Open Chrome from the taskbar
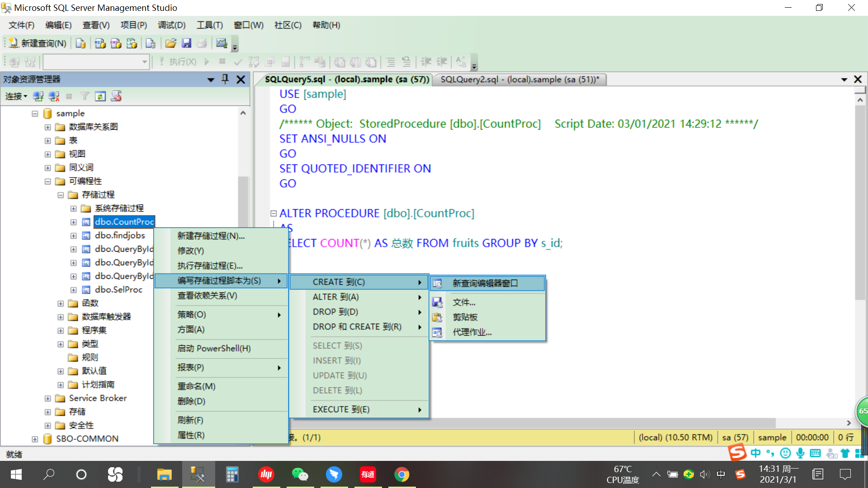Screen dimensions: 868x488 pyautogui.click(x=401, y=474)
